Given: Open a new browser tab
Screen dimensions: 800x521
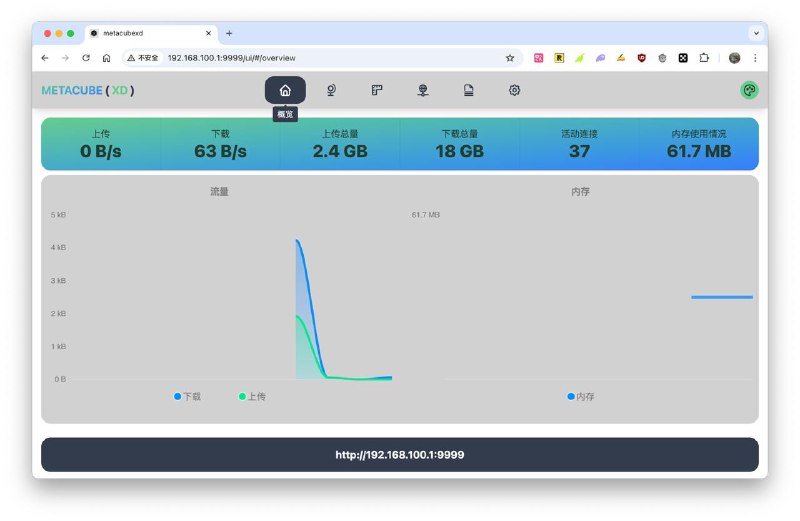Looking at the screenshot, I should coord(229,33).
